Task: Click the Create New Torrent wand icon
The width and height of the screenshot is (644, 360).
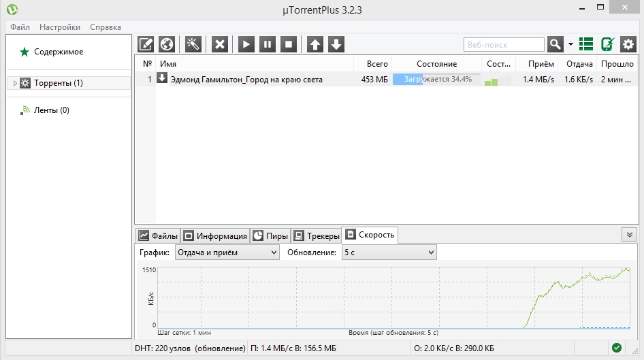Action: click(x=193, y=44)
